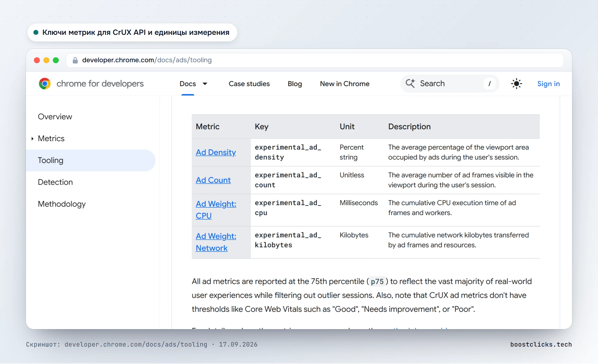Open the Ad Count link
Screen dimensions: 598x364
tap(213, 180)
